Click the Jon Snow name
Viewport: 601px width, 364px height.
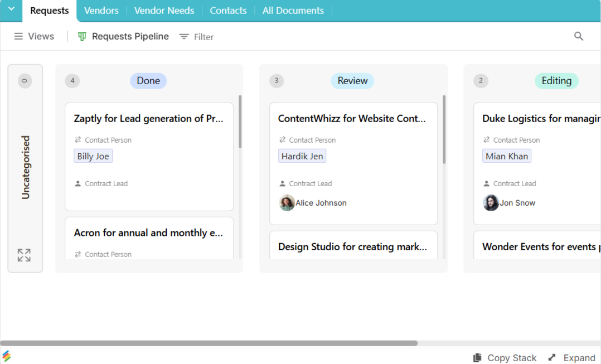(517, 203)
